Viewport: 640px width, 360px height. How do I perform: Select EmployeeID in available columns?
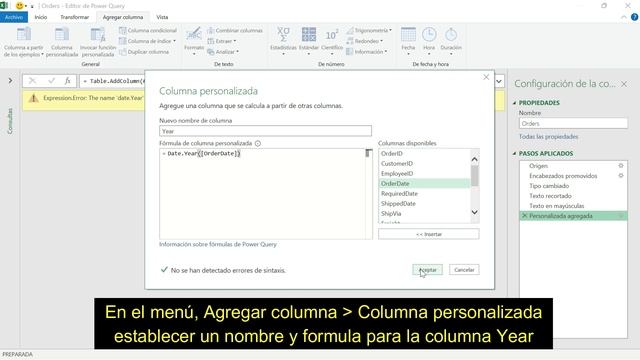pos(424,173)
